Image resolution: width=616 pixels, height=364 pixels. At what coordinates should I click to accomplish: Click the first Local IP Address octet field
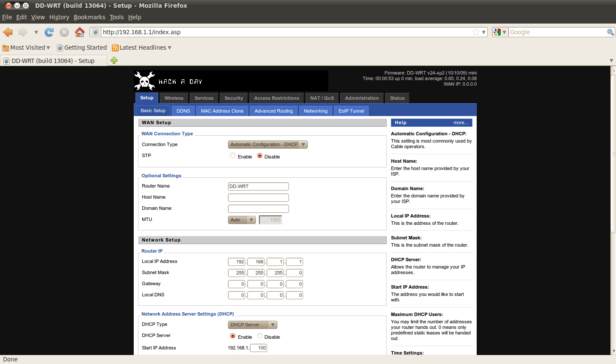pos(237,262)
